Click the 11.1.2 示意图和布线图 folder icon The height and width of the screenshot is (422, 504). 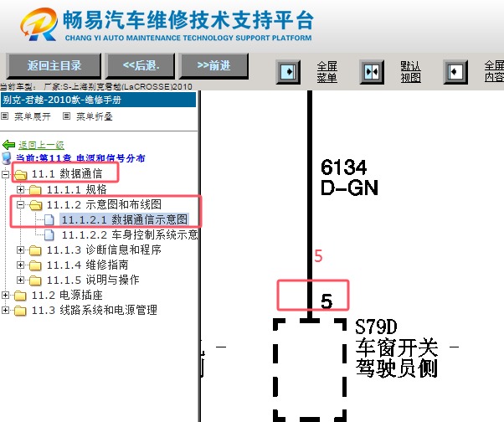click(x=35, y=205)
